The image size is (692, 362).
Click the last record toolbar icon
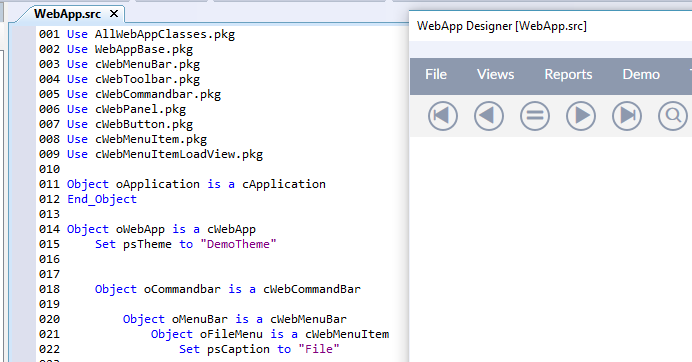click(627, 116)
